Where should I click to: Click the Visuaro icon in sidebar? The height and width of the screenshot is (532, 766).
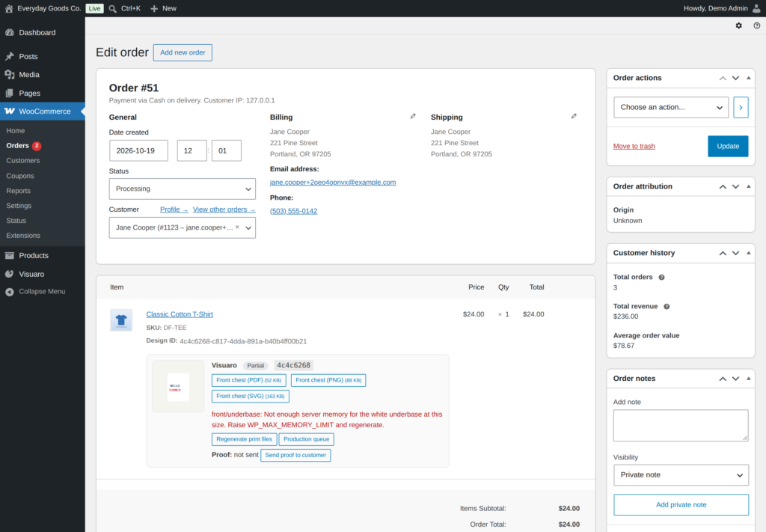point(9,274)
